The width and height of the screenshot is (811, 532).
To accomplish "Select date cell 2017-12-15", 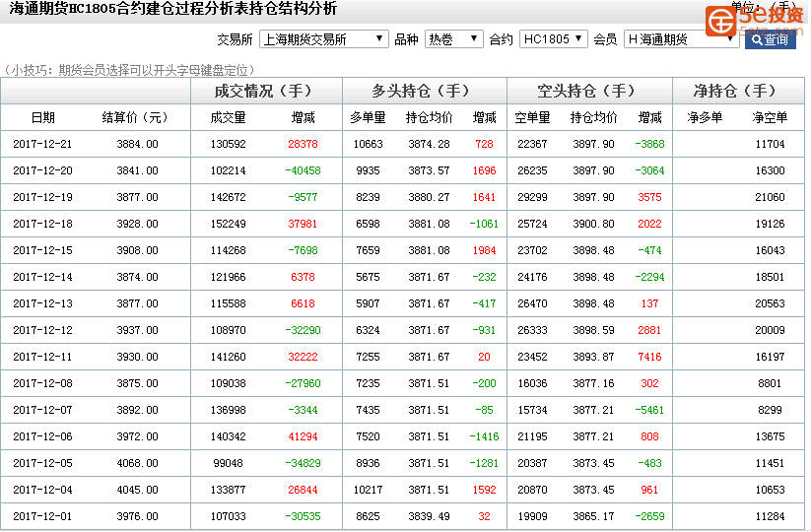I will (42, 251).
